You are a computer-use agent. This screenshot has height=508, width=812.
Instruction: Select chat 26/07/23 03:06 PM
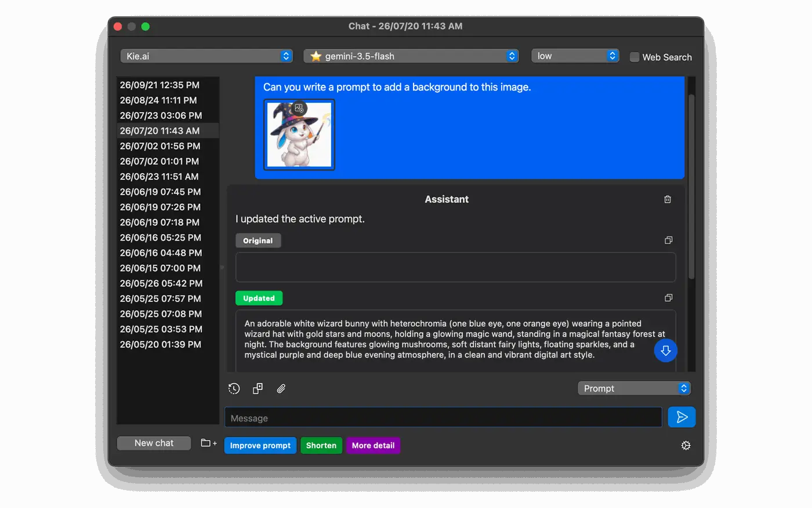tap(168, 116)
